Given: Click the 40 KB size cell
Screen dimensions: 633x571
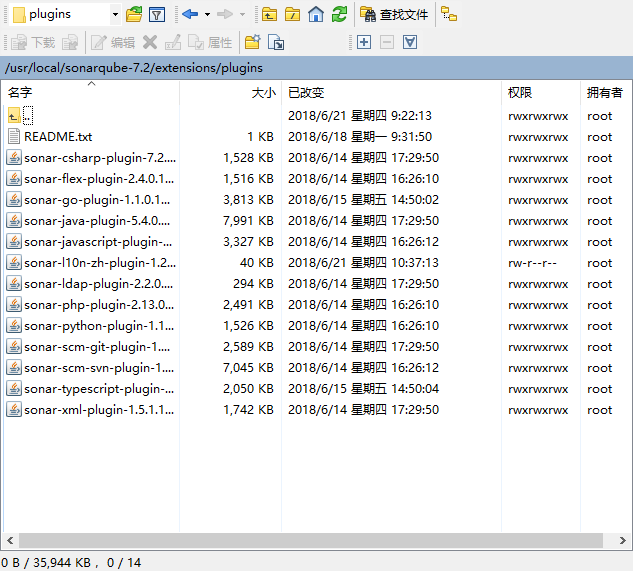Looking at the screenshot, I should click(257, 263).
